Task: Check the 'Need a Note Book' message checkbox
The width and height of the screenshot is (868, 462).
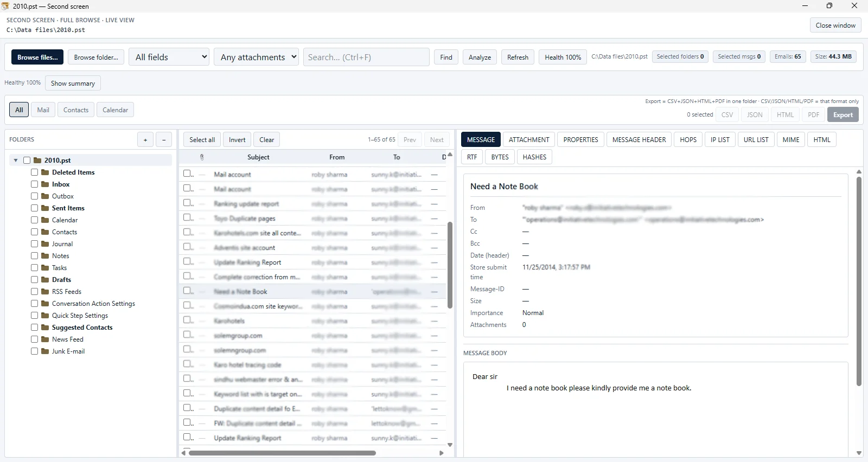Action: click(187, 291)
